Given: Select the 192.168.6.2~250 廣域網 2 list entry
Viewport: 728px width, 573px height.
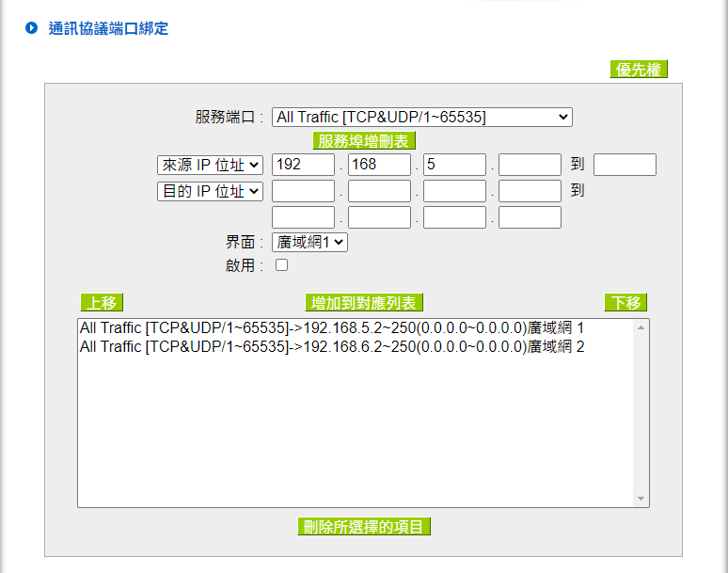Looking at the screenshot, I should pyautogui.click(x=332, y=347).
